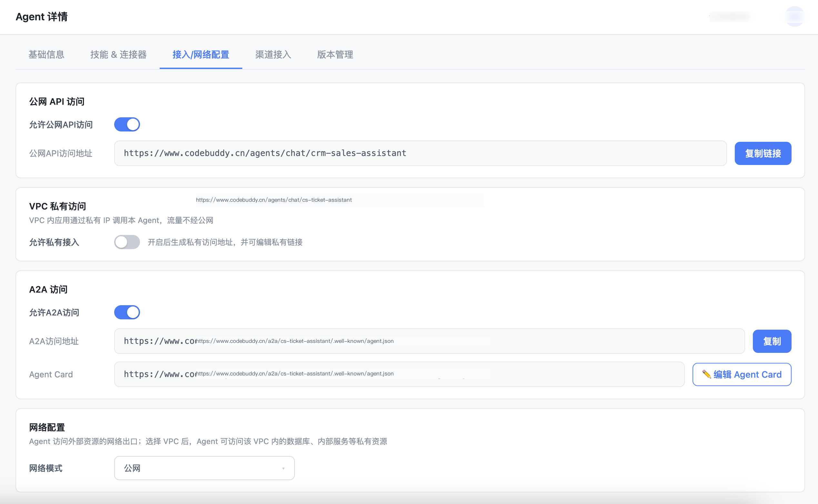The image size is (818, 504).
Task: Click the 允许A2A访问 label
Action: point(54,312)
